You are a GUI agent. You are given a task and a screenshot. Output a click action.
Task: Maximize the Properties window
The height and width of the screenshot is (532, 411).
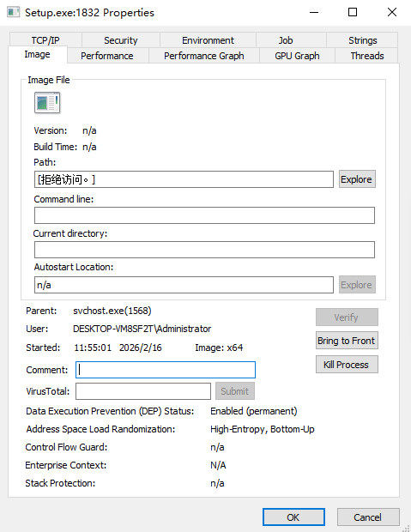[353, 13]
